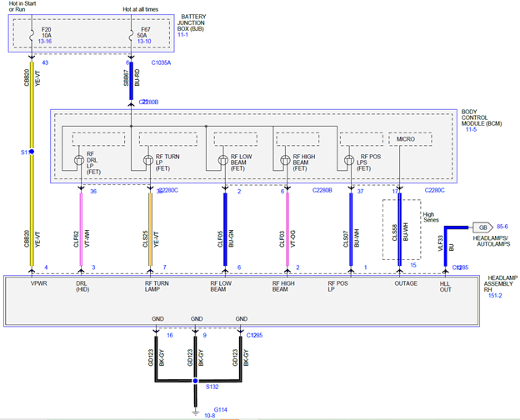This screenshot has height=420, width=520.
Task: Click the blue CLS07 BU-WH wire
Action: tap(351, 229)
